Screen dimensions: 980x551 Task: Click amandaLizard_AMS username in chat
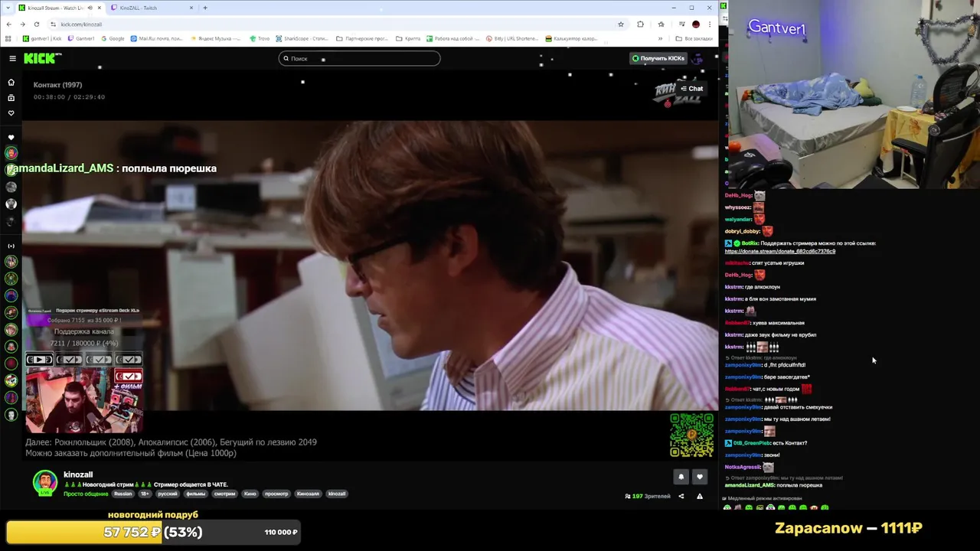[750, 485]
